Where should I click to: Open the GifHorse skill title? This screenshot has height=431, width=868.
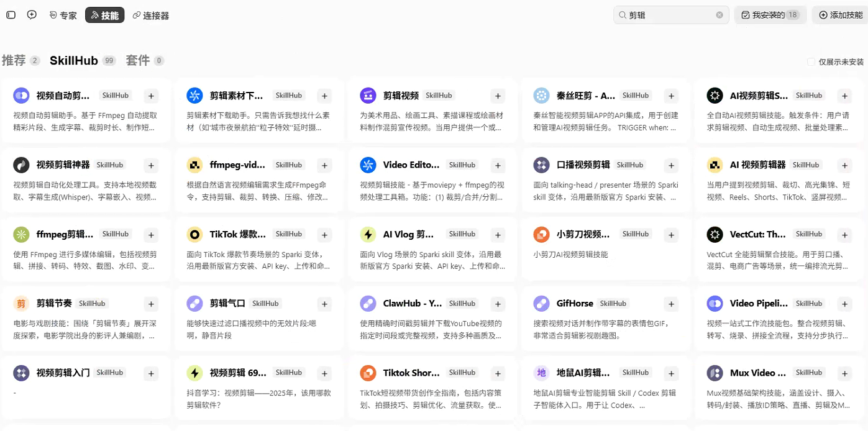(x=575, y=304)
